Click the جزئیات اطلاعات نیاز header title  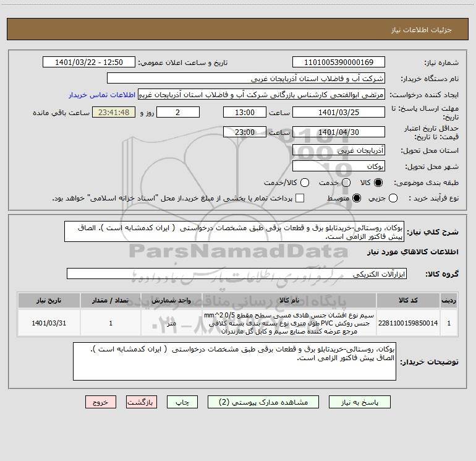pos(422,30)
